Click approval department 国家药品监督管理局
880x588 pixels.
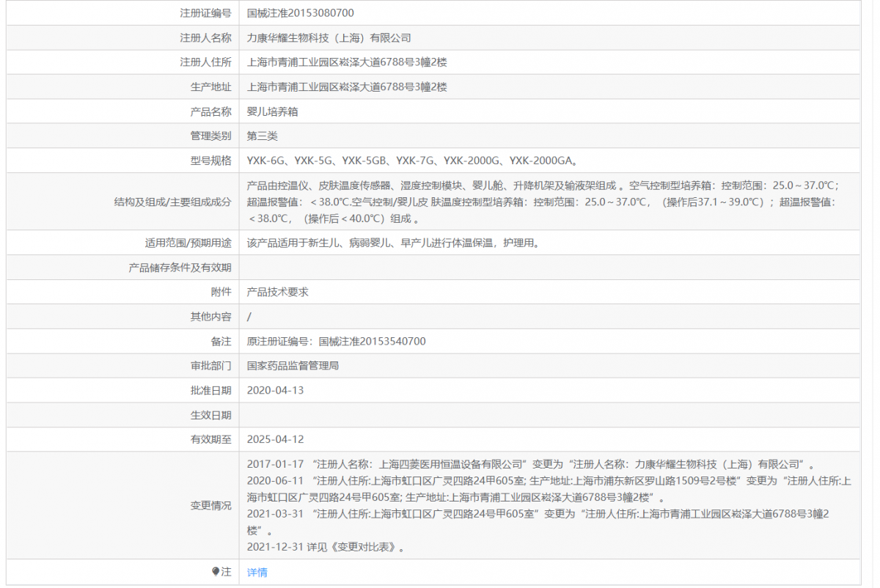click(x=293, y=365)
